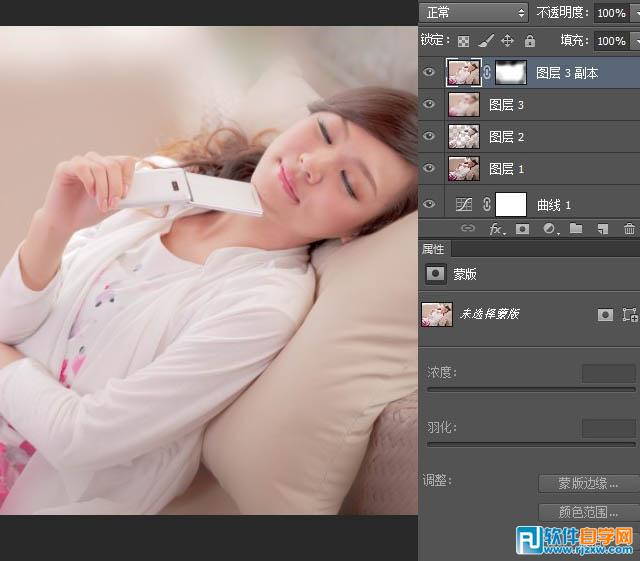Click link layers chain icon

tap(468, 228)
